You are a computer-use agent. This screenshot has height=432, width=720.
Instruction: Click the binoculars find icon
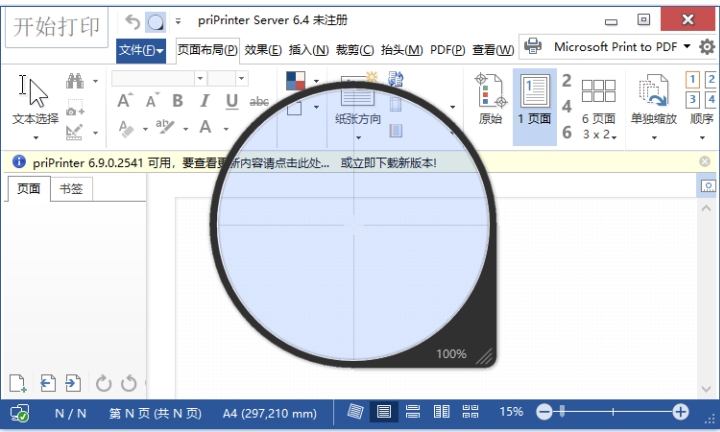coord(75,82)
